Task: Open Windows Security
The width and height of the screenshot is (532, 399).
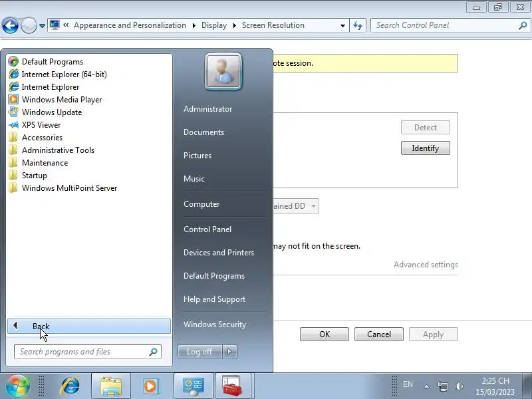Action: [214, 325]
